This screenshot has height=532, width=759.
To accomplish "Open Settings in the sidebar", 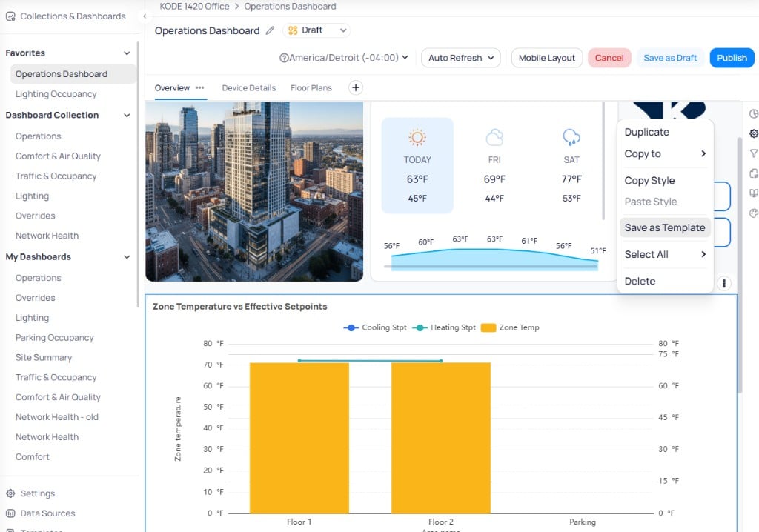I will (38, 493).
